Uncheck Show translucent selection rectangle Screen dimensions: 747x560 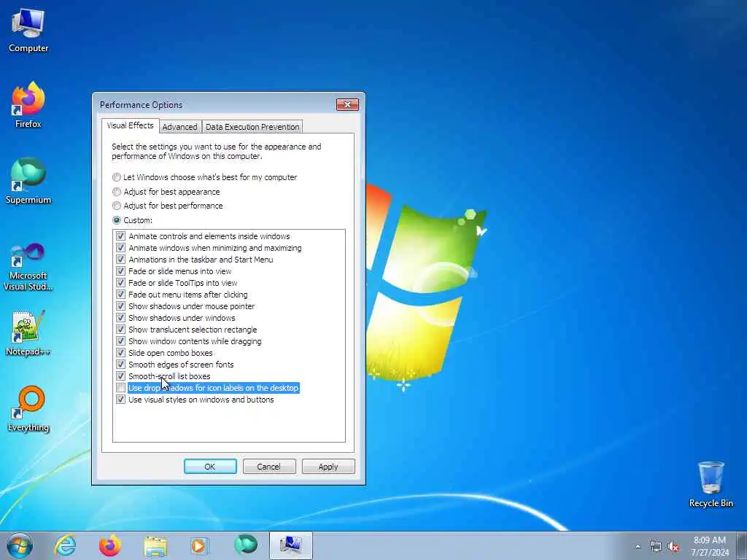pos(120,330)
